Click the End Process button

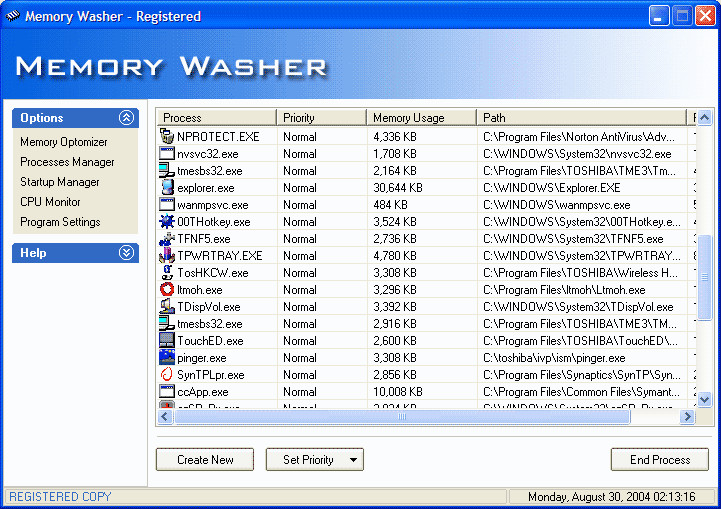(x=660, y=459)
